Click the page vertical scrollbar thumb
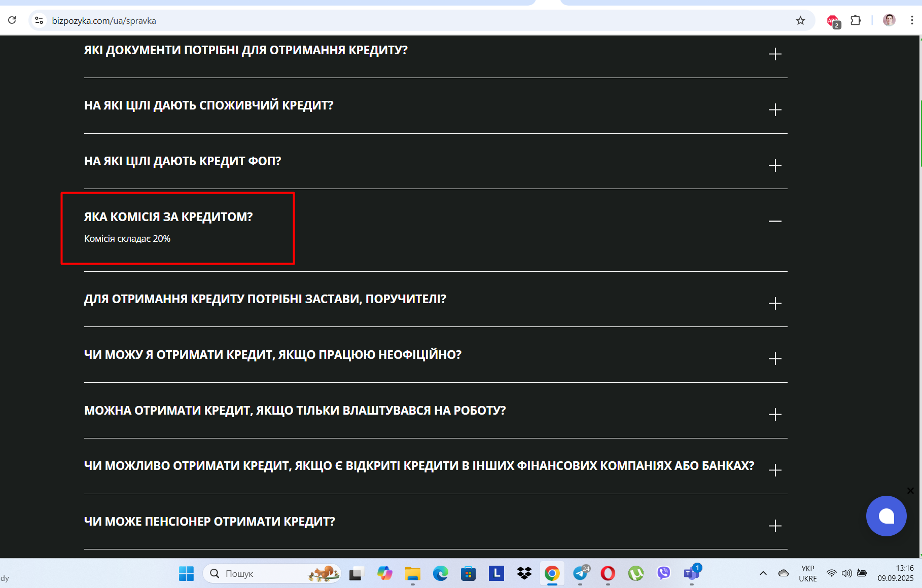Screen dimensions: 922x588 pyautogui.click(x=920, y=134)
